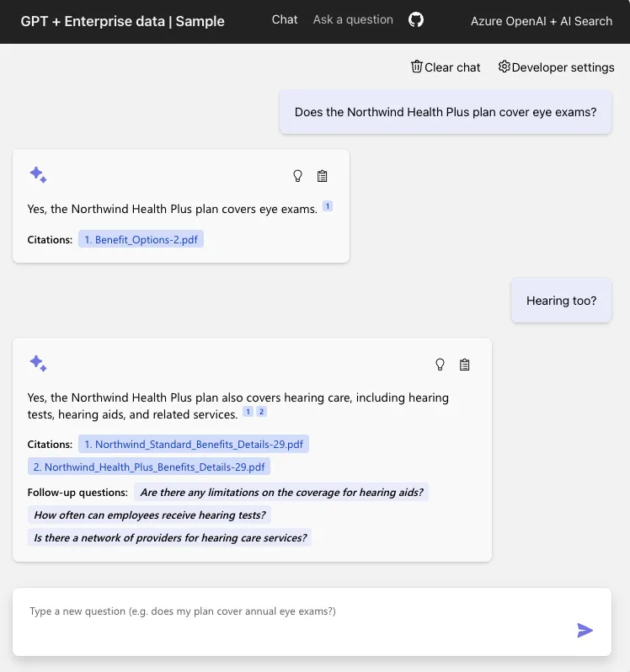Clear chat with the trash button

coord(446,67)
